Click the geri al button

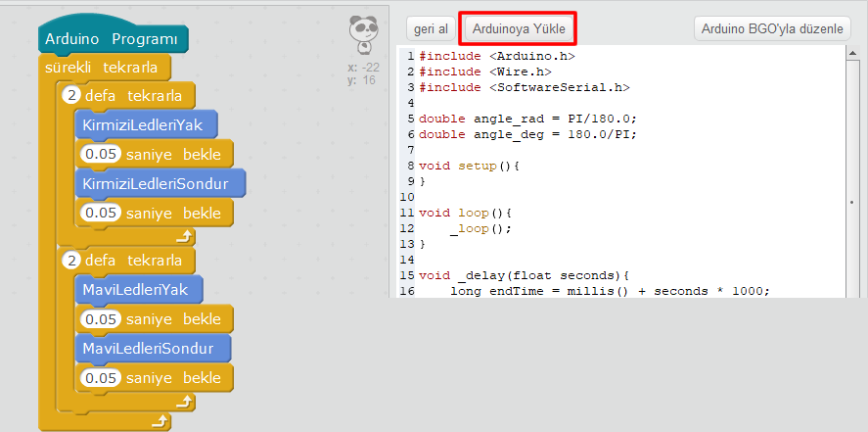(431, 28)
